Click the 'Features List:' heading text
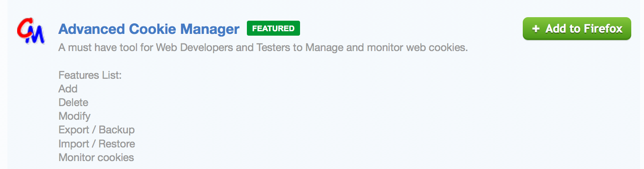 tap(90, 75)
